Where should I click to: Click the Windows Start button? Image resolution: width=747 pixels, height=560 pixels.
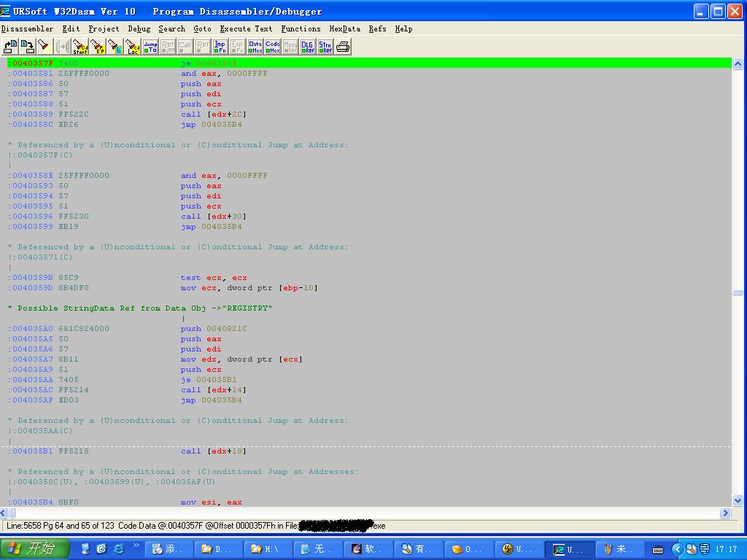click(35, 548)
